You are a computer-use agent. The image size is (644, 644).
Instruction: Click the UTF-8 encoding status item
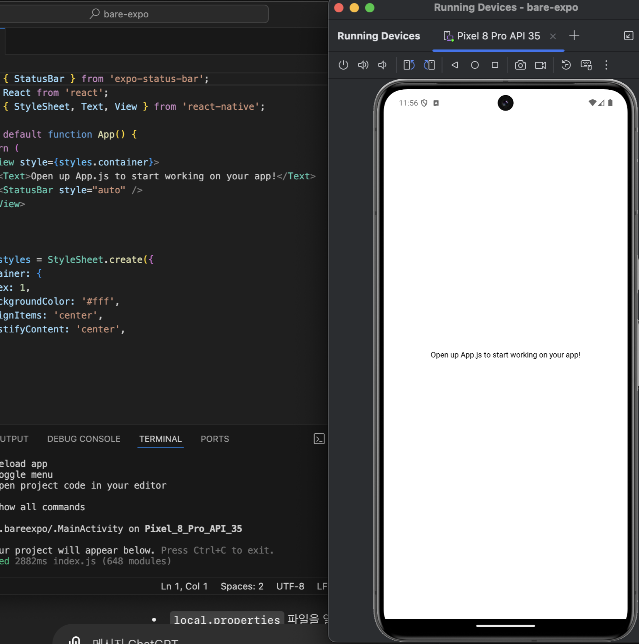290,586
